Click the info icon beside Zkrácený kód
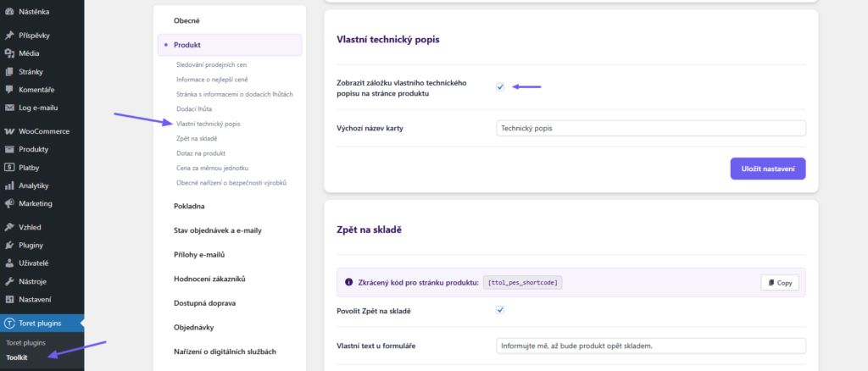868x371 pixels. (x=348, y=282)
